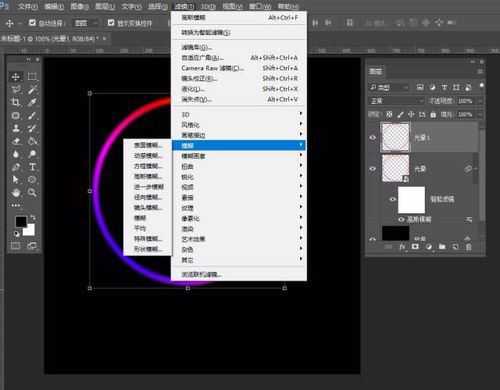Screen dimensions: 500x390
Task: Open the 文件 (File) menu
Action: click(x=27, y=6)
